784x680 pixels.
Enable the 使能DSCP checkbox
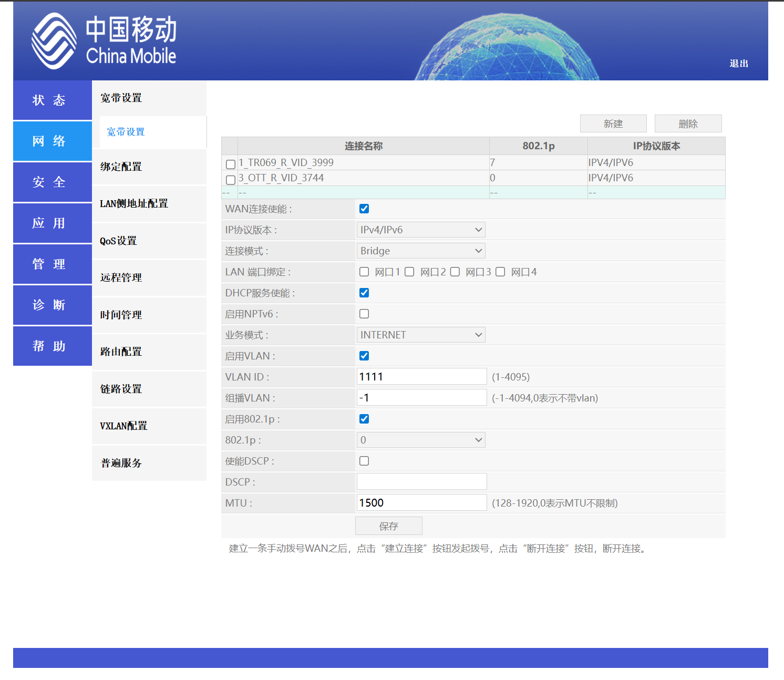(x=364, y=461)
